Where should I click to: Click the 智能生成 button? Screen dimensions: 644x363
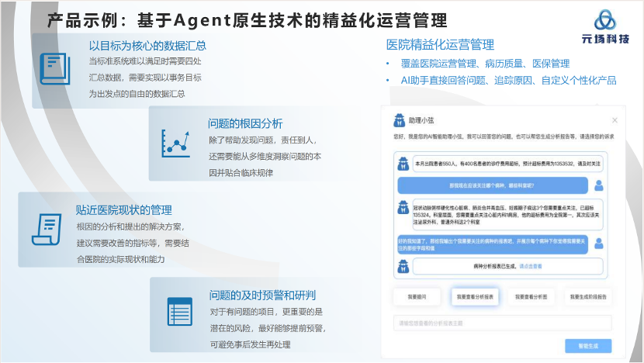click(588, 346)
